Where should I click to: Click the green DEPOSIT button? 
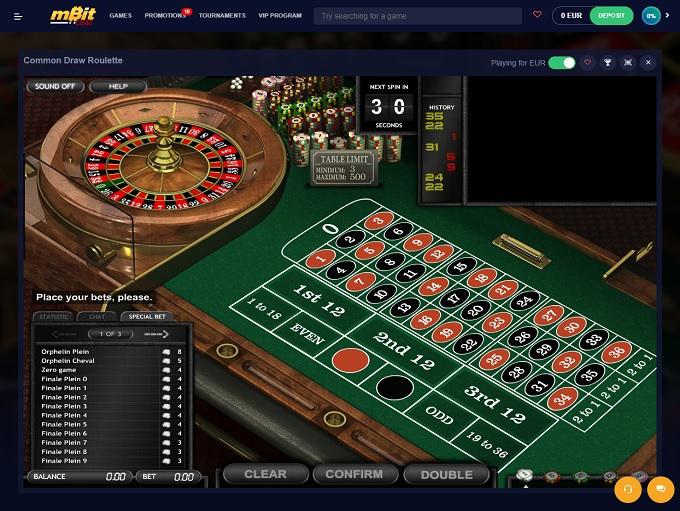(x=611, y=16)
